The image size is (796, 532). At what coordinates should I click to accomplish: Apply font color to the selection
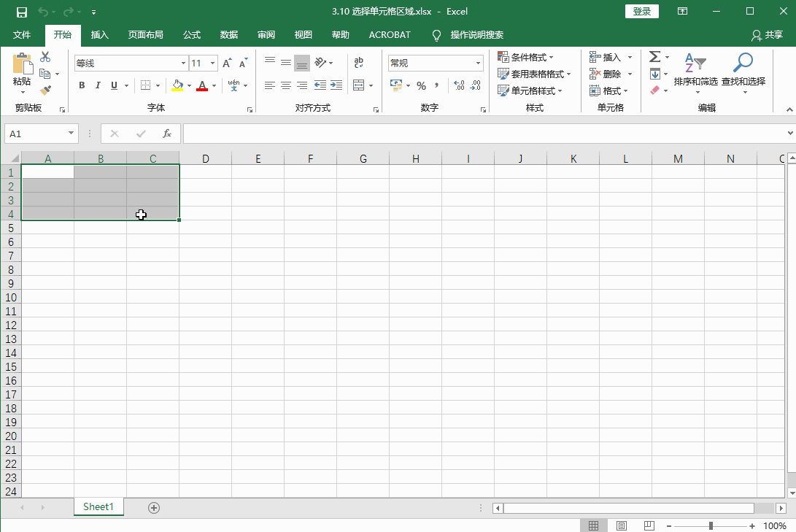[202, 85]
